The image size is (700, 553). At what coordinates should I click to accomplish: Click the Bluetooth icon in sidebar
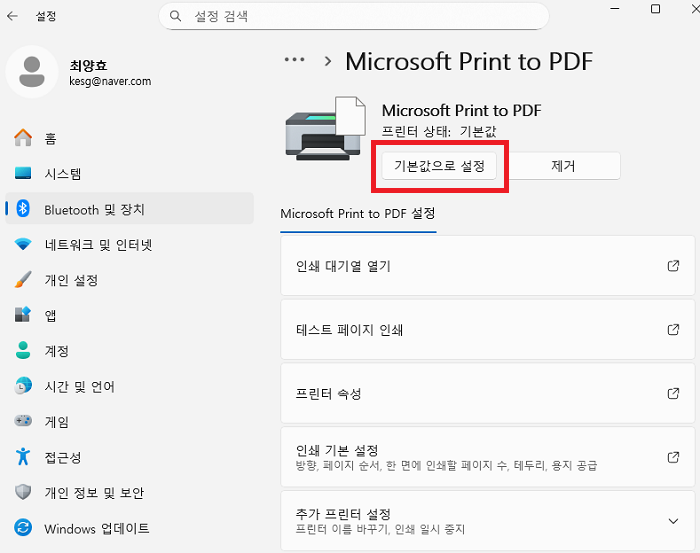(x=23, y=208)
